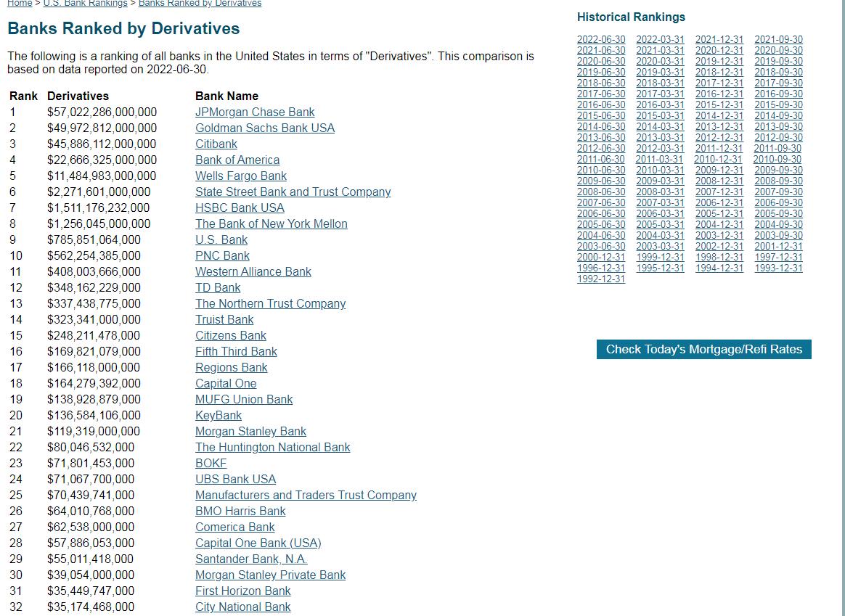Open 2012-06-30 historical ranking
Image resolution: width=845 pixels, height=616 pixels.
coord(601,148)
